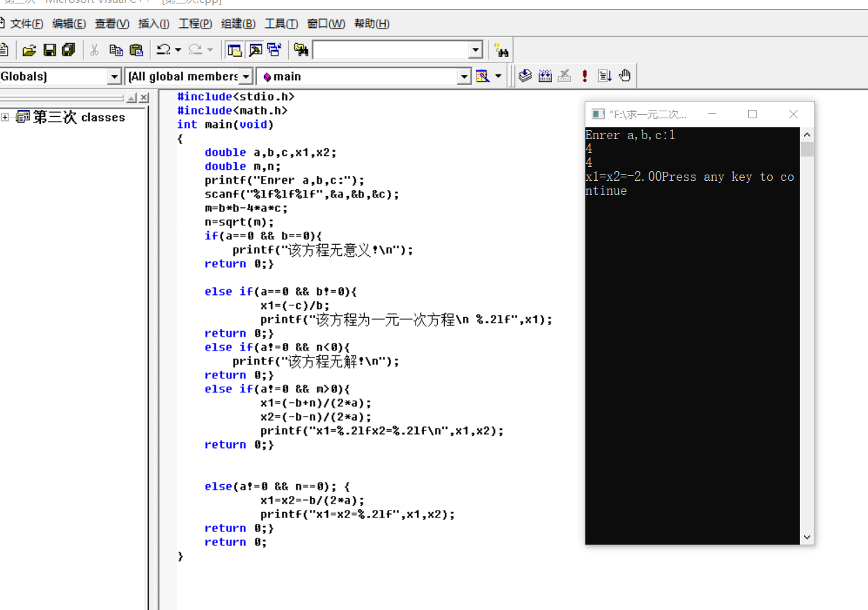Click the code line "x2=(-b-n)/(2*a);"
Screen dimensions: 868x610
316,417
